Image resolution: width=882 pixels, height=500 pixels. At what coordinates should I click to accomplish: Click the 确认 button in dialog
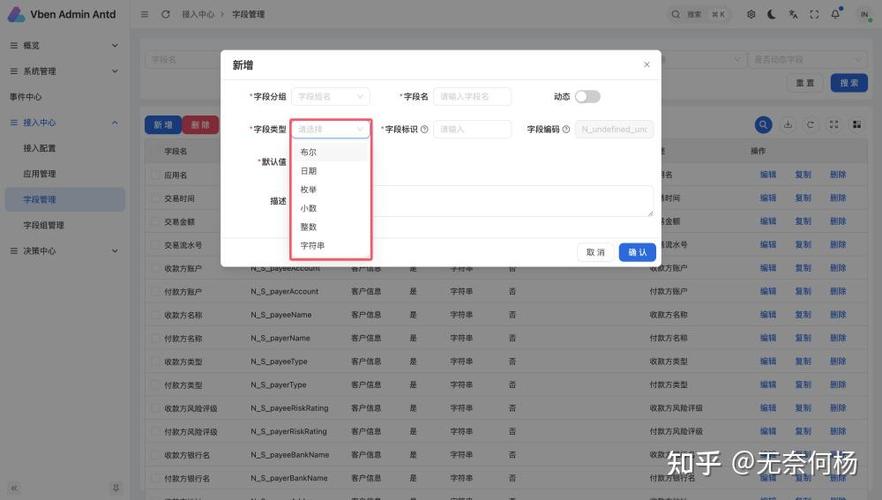pos(637,253)
